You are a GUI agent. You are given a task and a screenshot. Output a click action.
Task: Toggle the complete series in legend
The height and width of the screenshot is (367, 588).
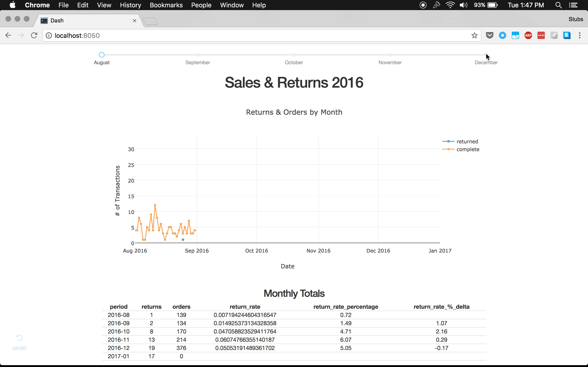click(467, 149)
